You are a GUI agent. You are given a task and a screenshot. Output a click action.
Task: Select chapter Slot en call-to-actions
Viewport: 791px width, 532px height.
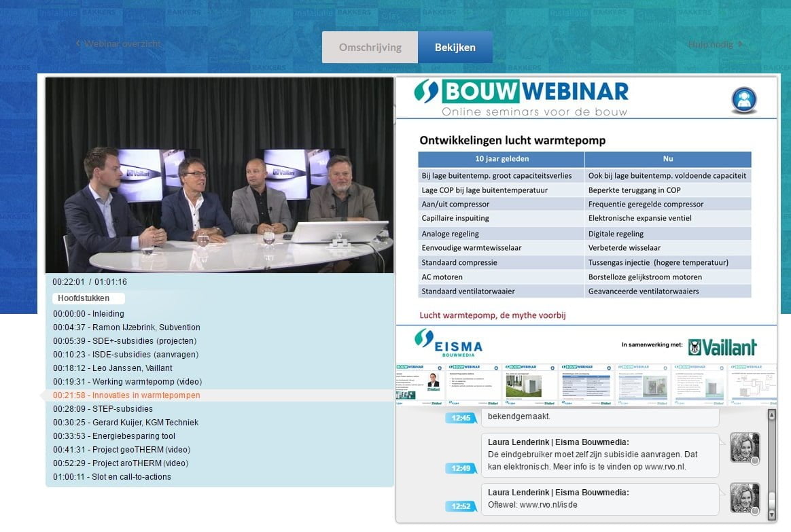[112, 477]
